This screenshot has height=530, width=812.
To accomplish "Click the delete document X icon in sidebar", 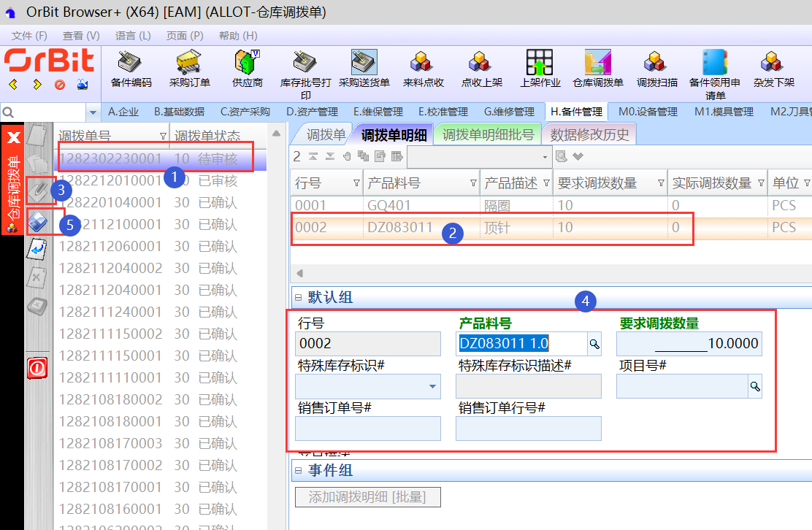I will click(37, 277).
